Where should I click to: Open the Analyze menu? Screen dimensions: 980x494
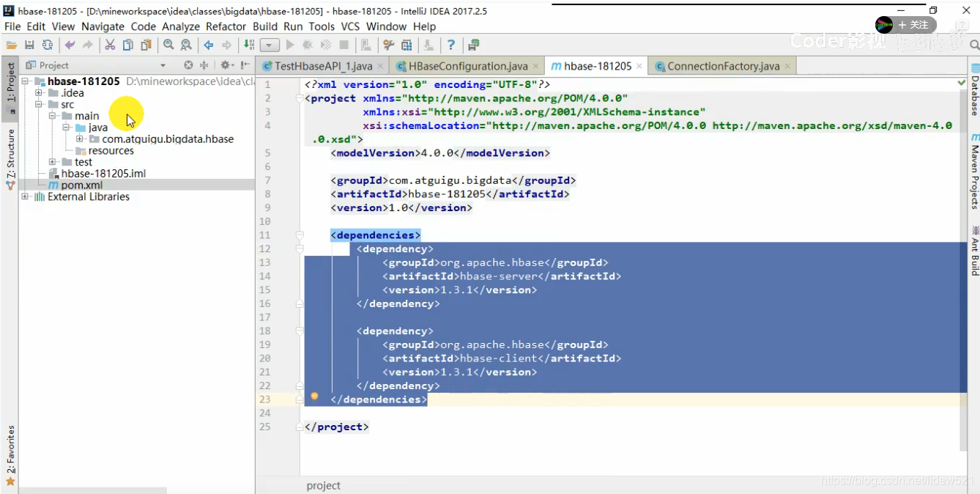[x=181, y=26]
